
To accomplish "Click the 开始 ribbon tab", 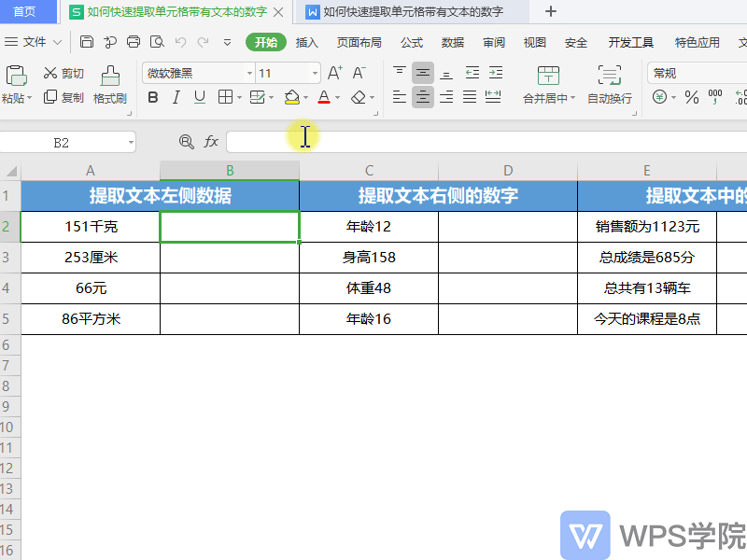I will (x=266, y=42).
